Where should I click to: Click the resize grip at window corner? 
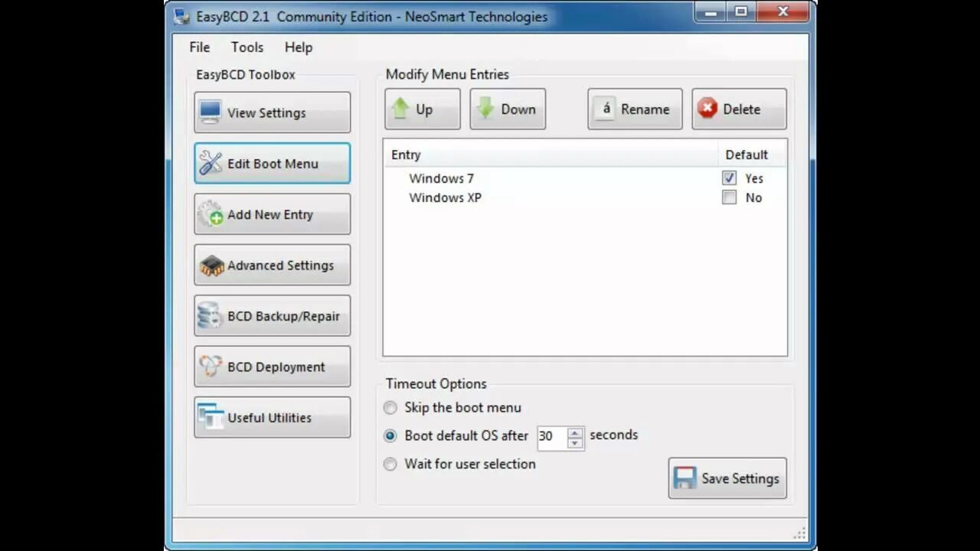click(x=799, y=532)
